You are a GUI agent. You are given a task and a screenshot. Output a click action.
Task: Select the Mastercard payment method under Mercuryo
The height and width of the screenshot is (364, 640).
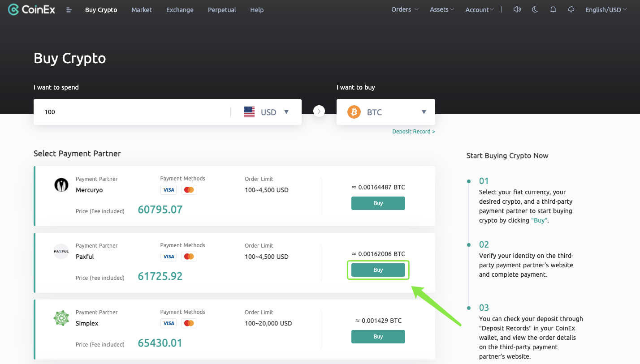189,189
